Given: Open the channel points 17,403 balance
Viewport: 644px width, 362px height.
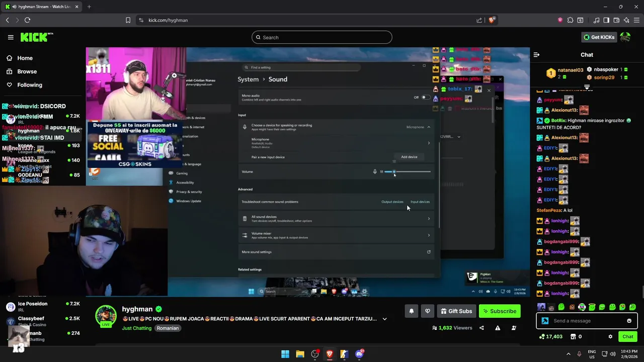Looking at the screenshot, I should pyautogui.click(x=550, y=336).
